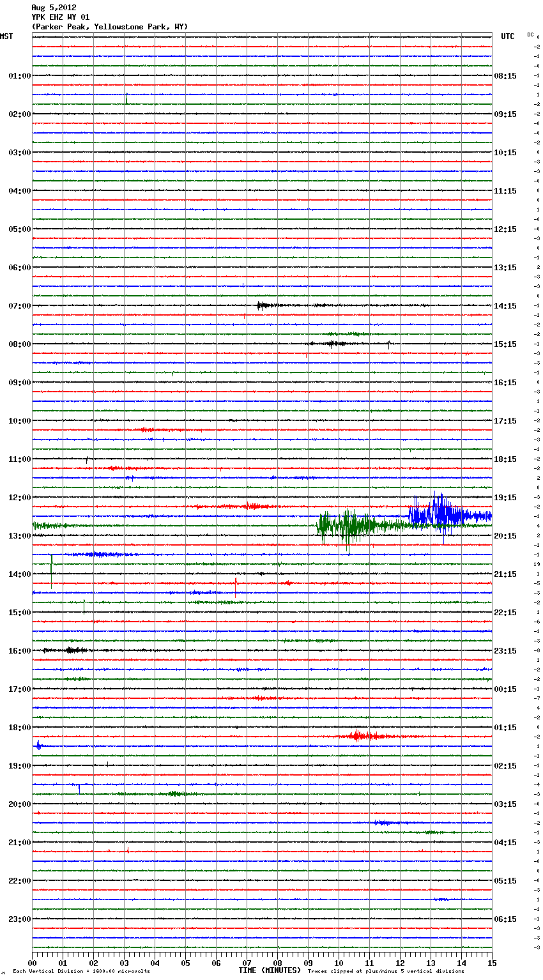Viewport: 543px width, 980px height.
Task: Click the "TIME (MINUTES)" axis label
Action: pos(270,970)
